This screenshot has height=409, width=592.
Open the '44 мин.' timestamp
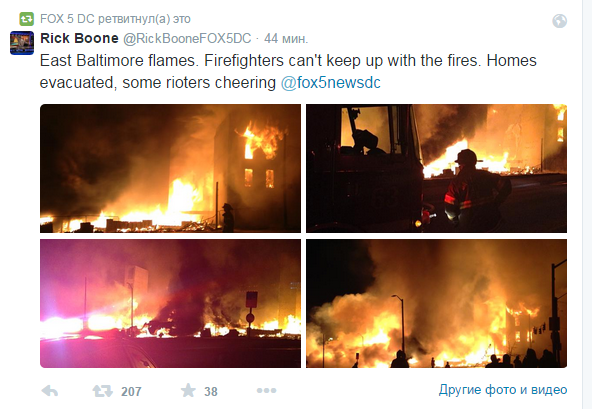coord(286,39)
